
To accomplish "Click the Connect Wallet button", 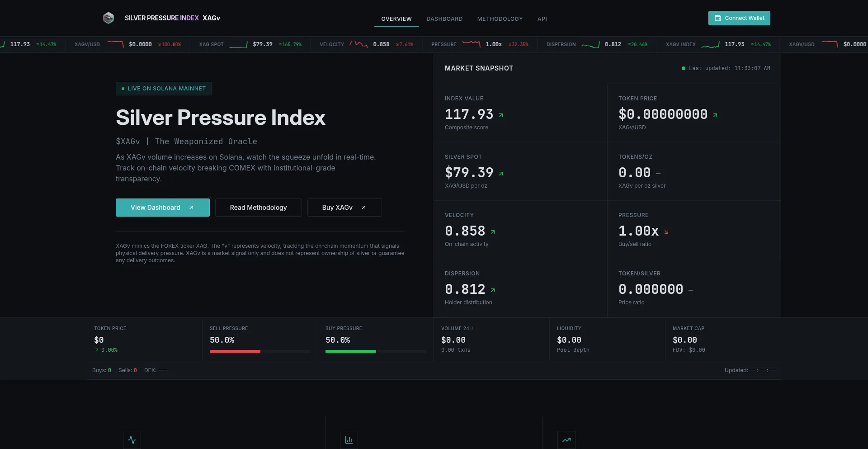I will pyautogui.click(x=739, y=18).
